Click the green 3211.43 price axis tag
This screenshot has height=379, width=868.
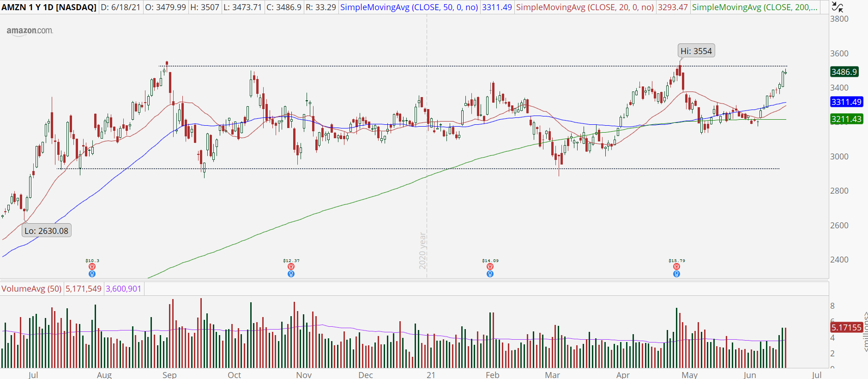click(846, 119)
